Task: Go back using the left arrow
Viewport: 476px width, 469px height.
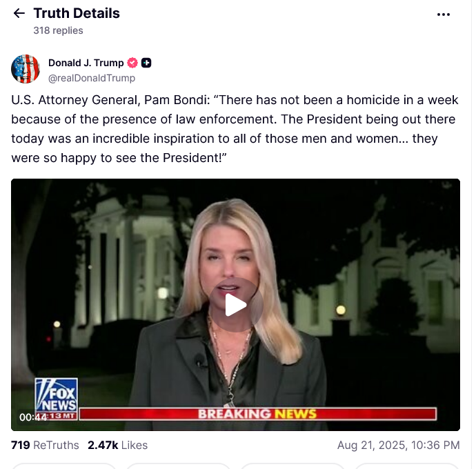Action: point(19,13)
